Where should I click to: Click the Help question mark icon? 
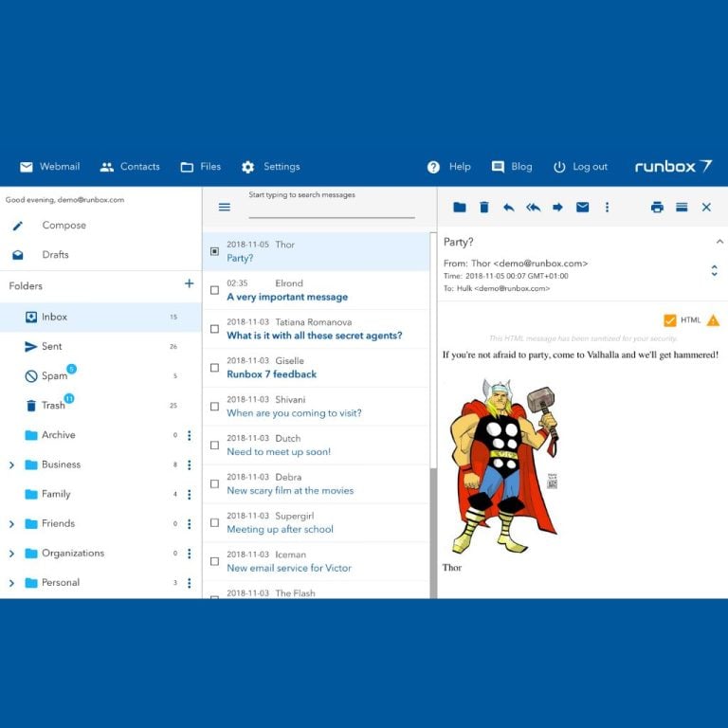(x=433, y=167)
